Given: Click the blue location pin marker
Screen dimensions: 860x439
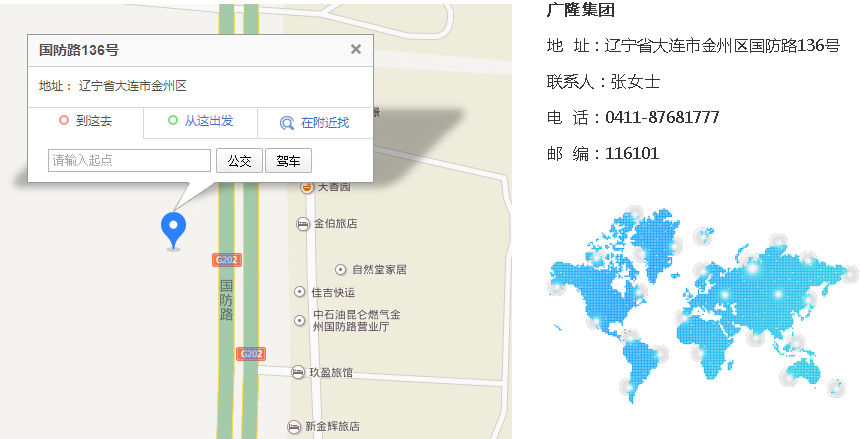Looking at the screenshot, I should (173, 229).
